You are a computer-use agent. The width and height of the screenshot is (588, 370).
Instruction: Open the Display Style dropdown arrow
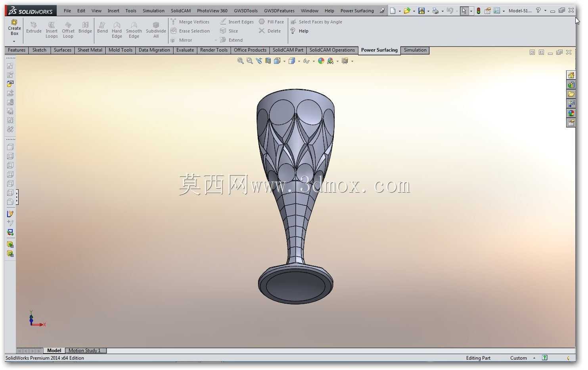299,61
